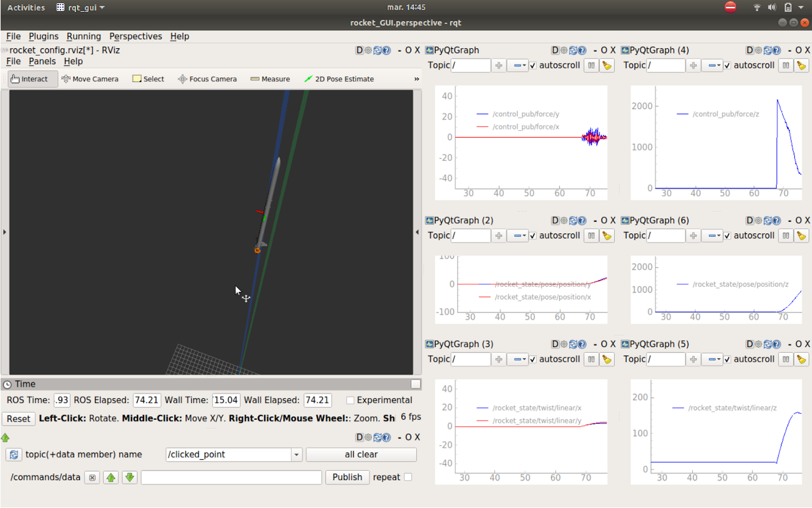The image size is (812, 508).
Task: Open the /clicked_point topic dropdown
Action: 296,454
